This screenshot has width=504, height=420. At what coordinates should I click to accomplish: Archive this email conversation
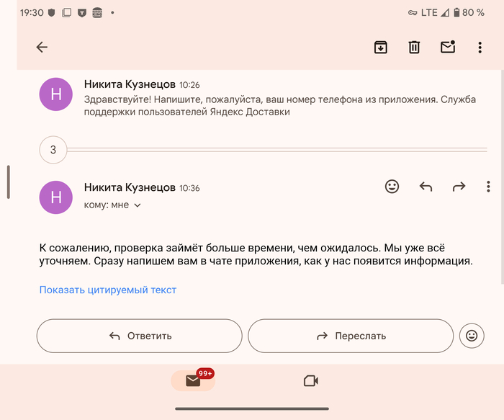[381, 48]
